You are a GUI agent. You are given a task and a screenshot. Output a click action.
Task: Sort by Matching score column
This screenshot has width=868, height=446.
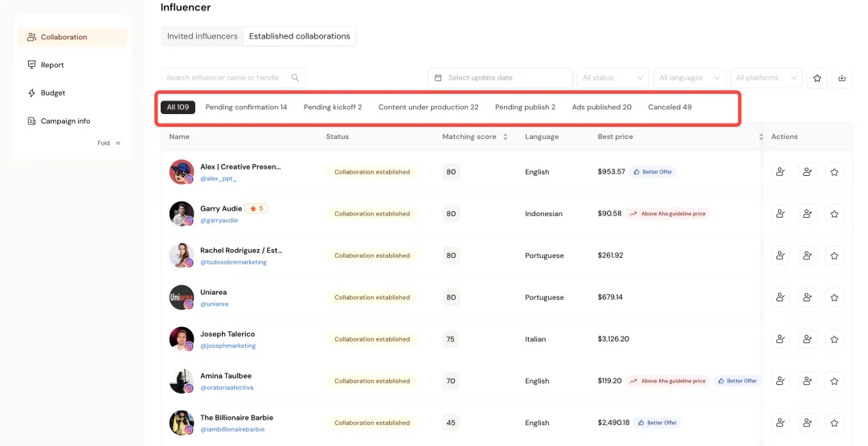[x=474, y=137]
